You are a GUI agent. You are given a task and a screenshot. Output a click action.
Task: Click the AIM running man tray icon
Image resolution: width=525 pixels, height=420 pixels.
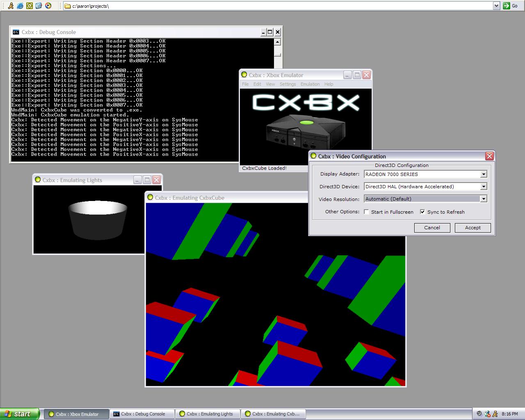pos(495,414)
